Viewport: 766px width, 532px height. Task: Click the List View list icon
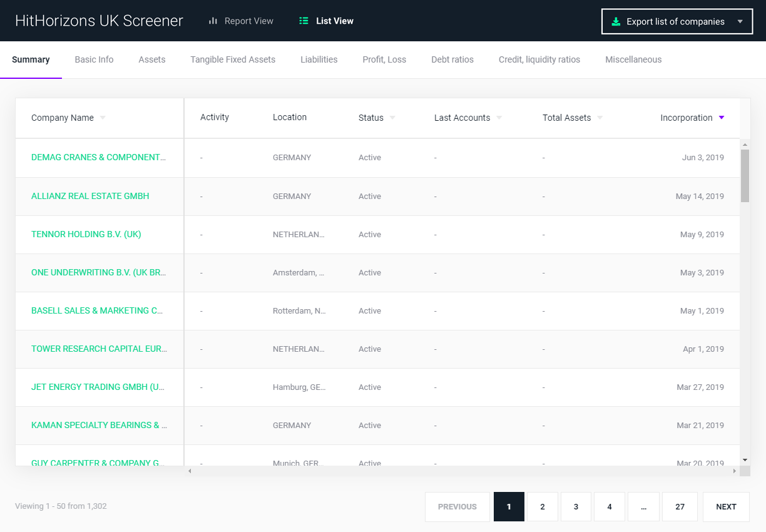click(x=304, y=21)
